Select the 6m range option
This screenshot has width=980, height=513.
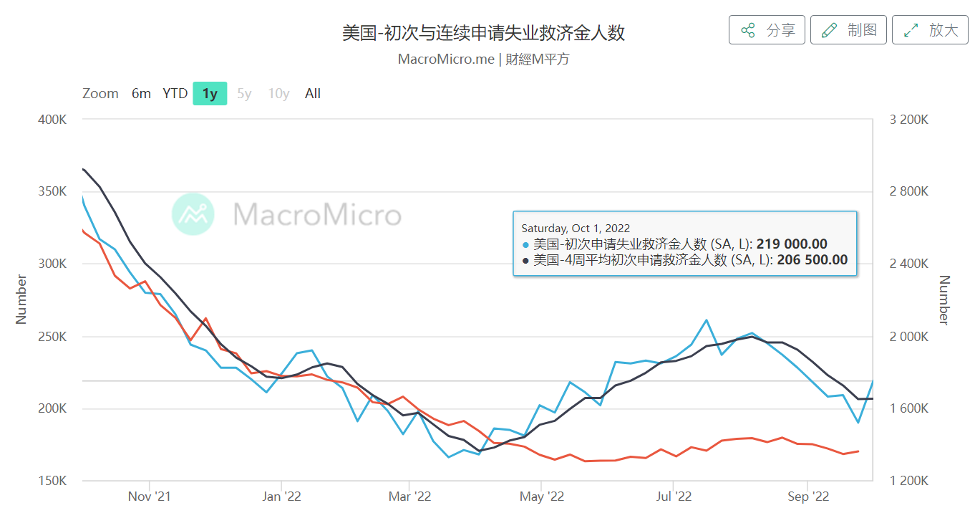click(141, 93)
